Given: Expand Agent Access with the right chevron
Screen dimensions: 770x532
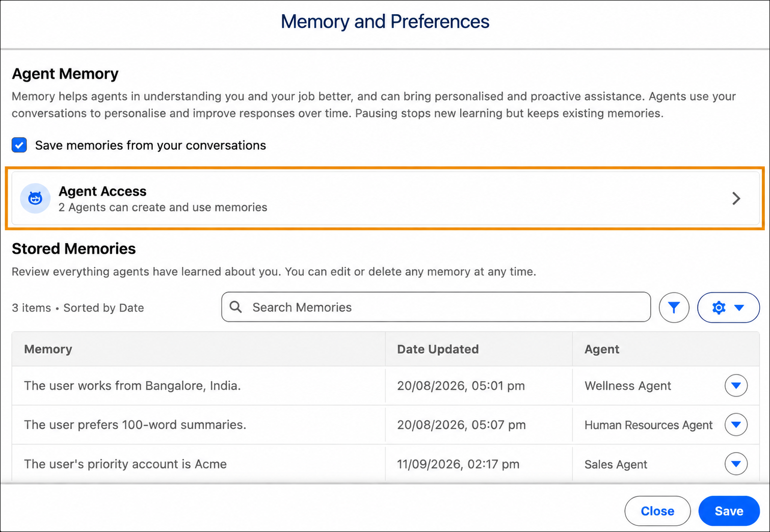Looking at the screenshot, I should pos(736,198).
